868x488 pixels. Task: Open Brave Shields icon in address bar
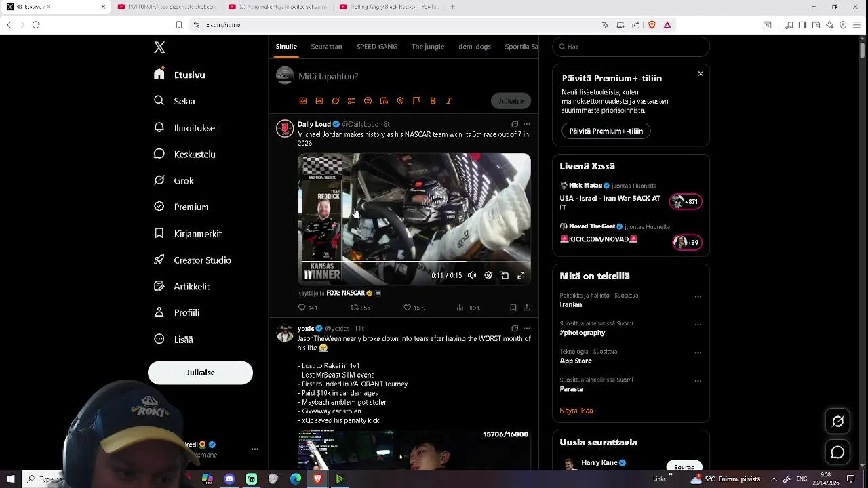click(652, 25)
